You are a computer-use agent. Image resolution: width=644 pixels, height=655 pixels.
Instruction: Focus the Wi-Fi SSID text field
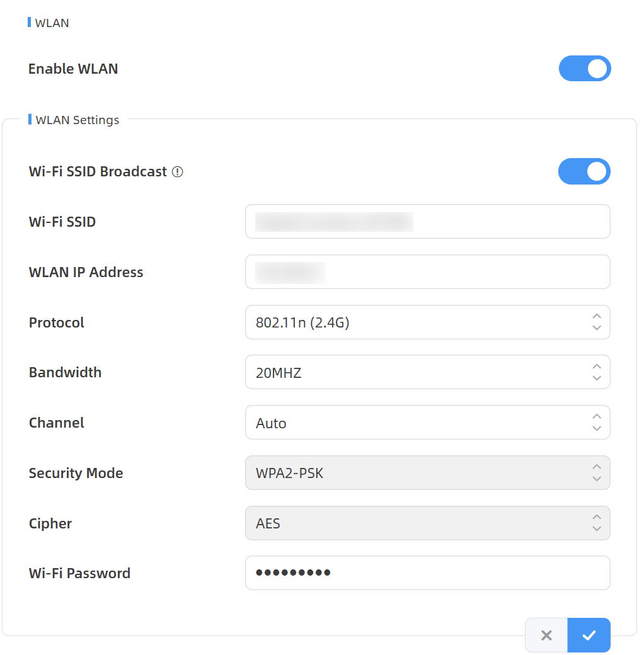point(427,222)
